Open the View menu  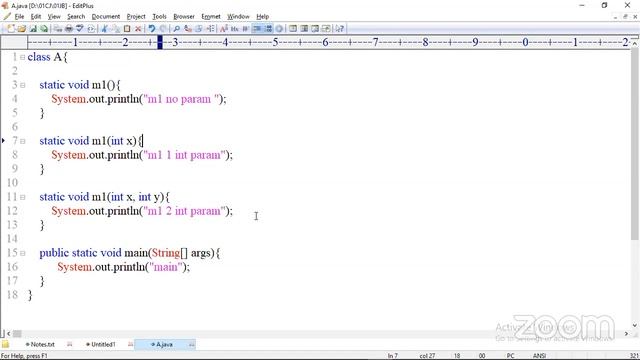[54, 17]
